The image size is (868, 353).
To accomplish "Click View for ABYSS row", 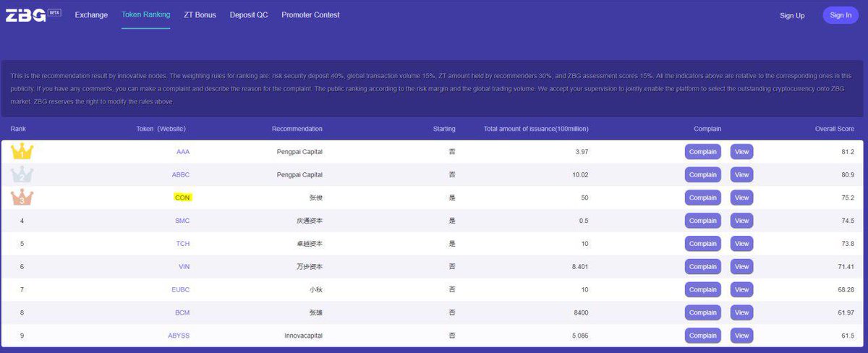I will [741, 336].
